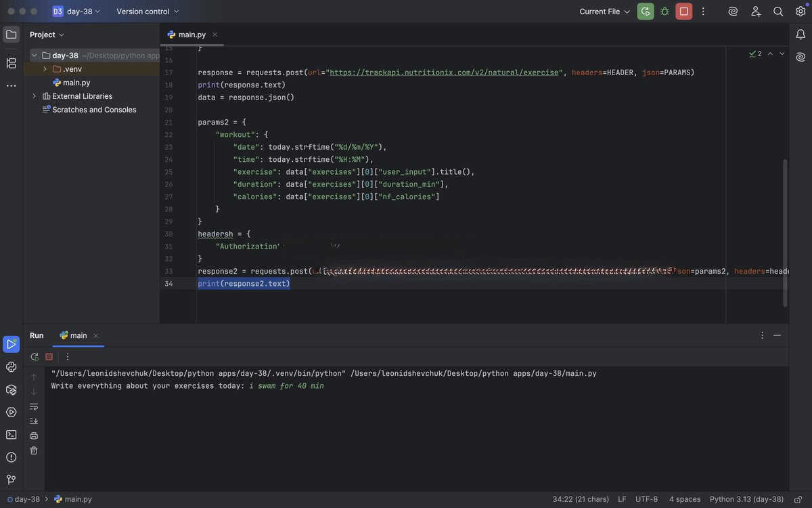Viewport: 812px width, 508px height.
Task: Open More tool windows ellipsis
Action: coord(11,85)
